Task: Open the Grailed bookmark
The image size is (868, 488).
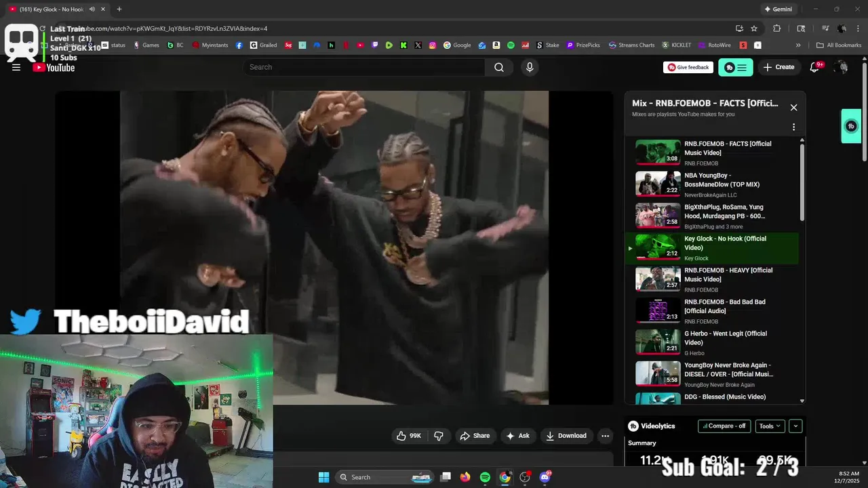Action: [263, 45]
